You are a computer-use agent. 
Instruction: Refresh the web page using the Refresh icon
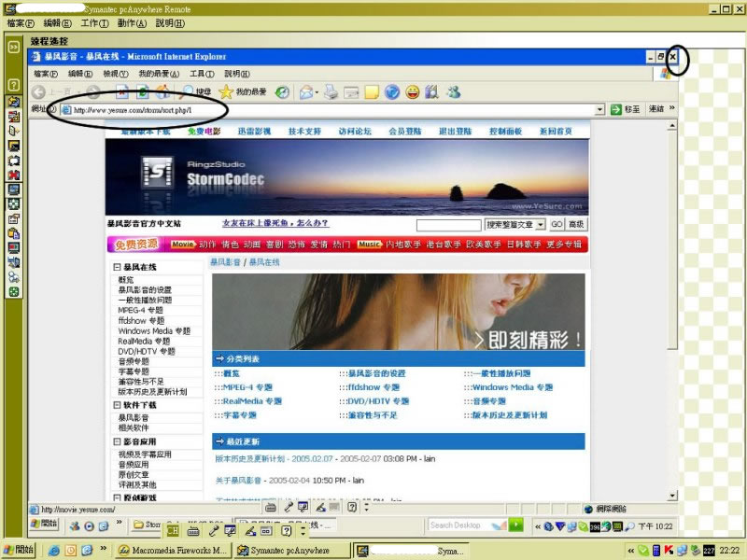(143, 91)
